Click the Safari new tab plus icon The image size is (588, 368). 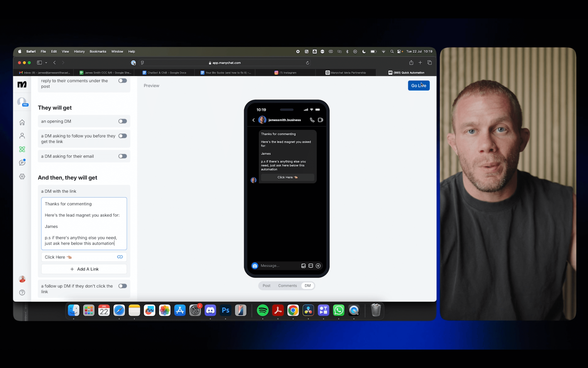point(420,63)
